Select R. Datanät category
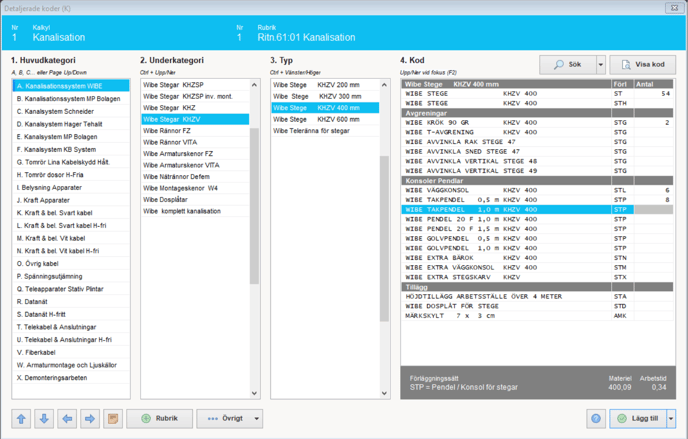The width and height of the screenshot is (688, 439). pyautogui.click(x=71, y=302)
